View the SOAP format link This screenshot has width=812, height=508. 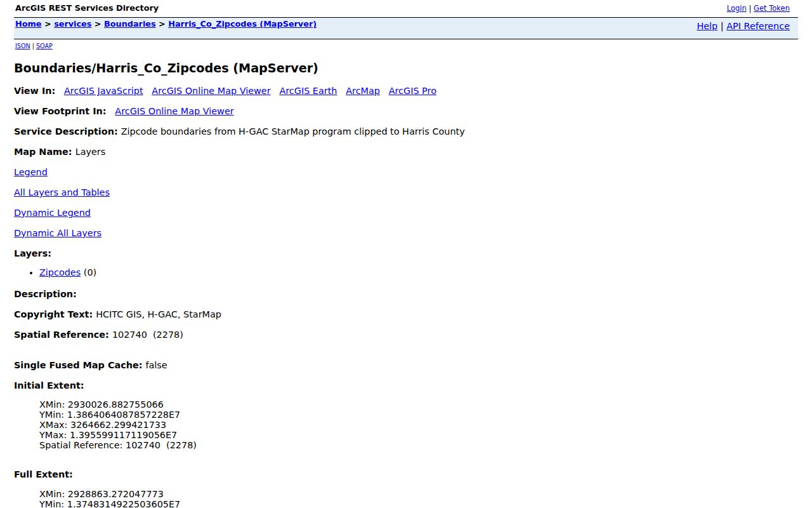point(44,46)
